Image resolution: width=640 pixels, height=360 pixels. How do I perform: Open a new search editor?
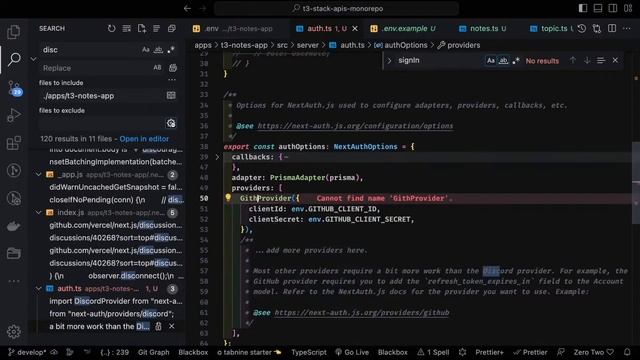(x=142, y=29)
